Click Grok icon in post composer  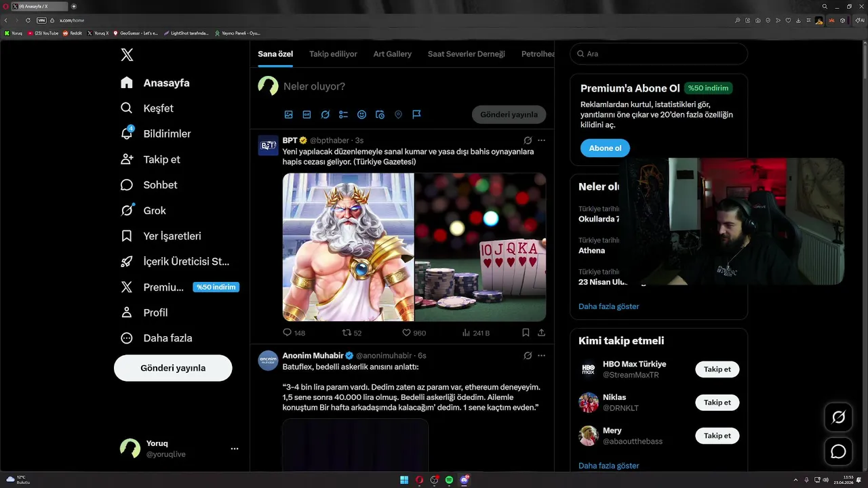tap(325, 115)
